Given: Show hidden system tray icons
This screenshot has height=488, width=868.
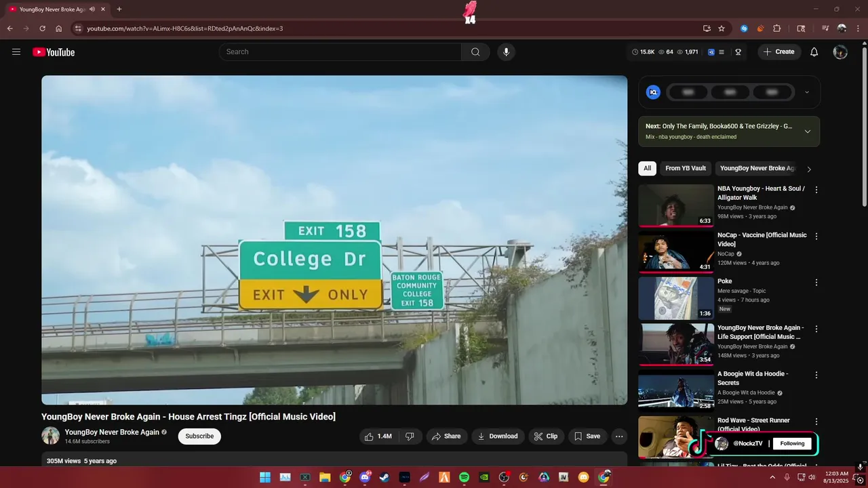Looking at the screenshot, I should pos(772,477).
